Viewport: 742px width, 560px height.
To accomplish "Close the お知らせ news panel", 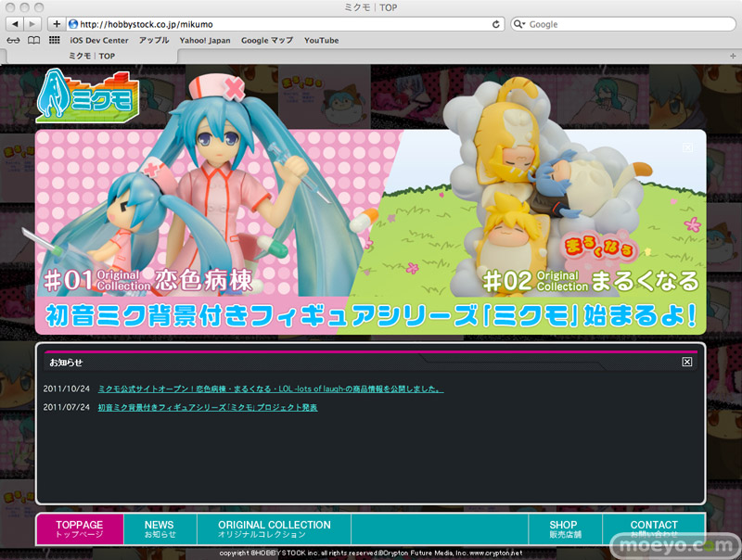I will tap(687, 362).
